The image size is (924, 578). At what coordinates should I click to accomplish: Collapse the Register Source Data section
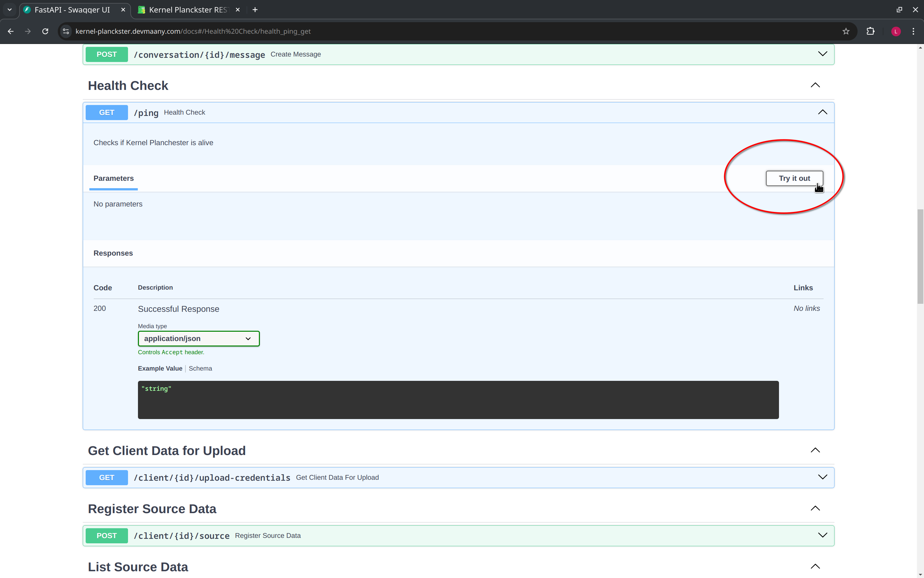pyautogui.click(x=815, y=508)
